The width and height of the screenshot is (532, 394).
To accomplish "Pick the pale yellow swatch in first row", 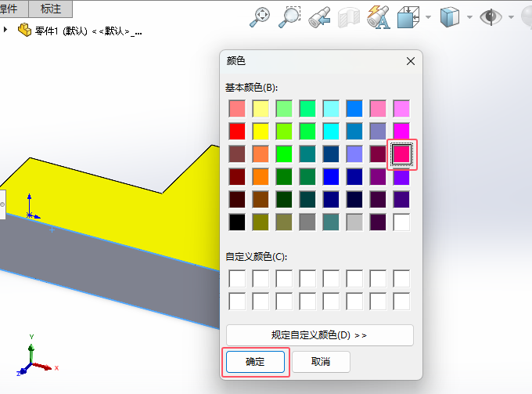I will 261,108.
